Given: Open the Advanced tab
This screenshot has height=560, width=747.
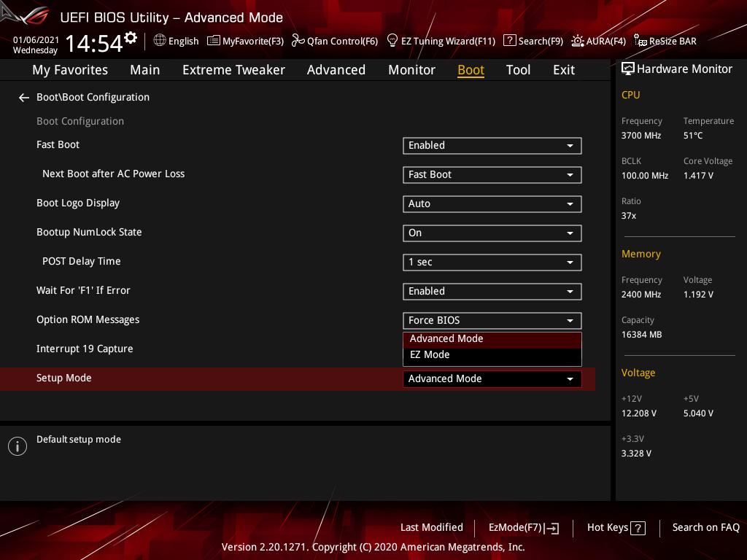Looking at the screenshot, I should coord(336,70).
